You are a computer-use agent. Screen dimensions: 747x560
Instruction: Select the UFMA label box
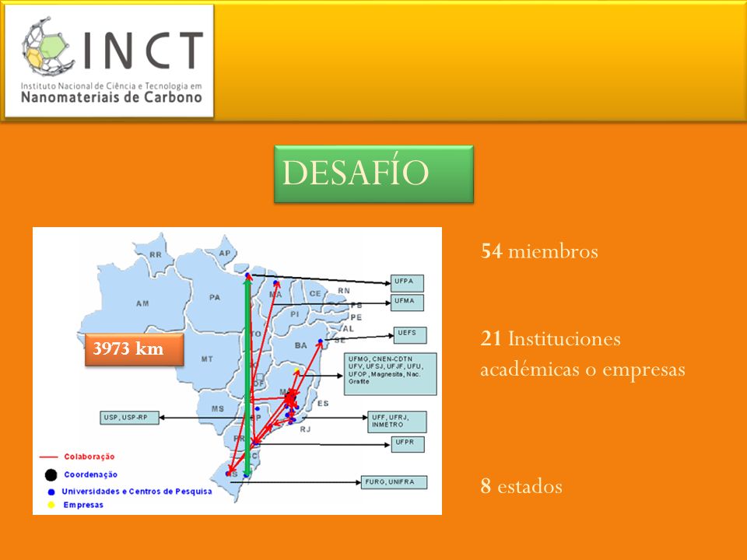coord(407,303)
